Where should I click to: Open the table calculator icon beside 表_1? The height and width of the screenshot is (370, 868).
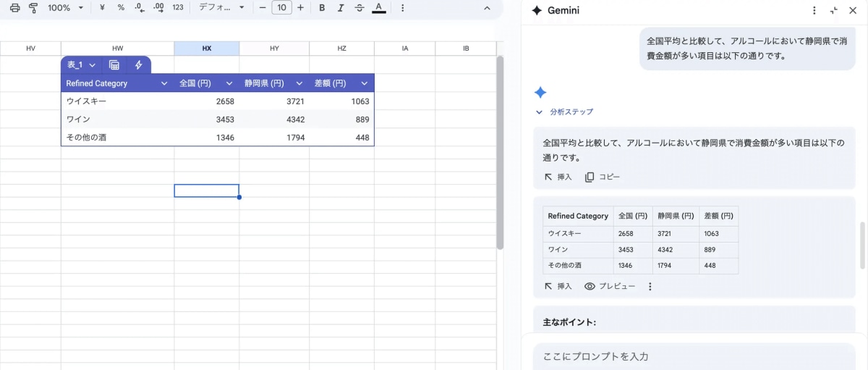114,65
